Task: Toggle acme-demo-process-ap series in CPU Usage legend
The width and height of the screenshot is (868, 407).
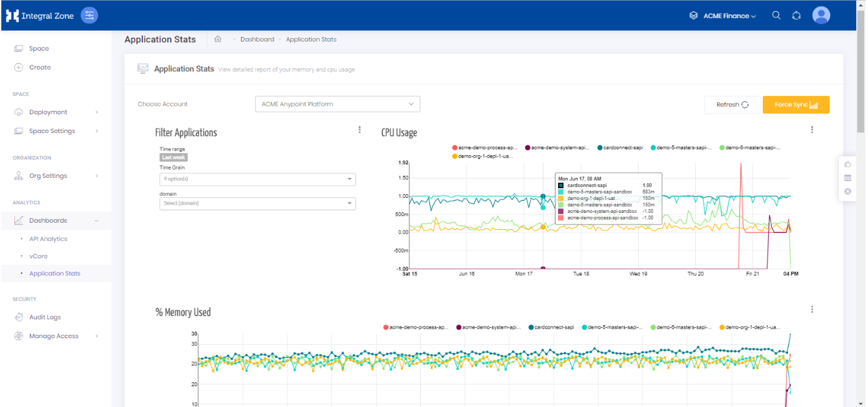Action: (485, 148)
